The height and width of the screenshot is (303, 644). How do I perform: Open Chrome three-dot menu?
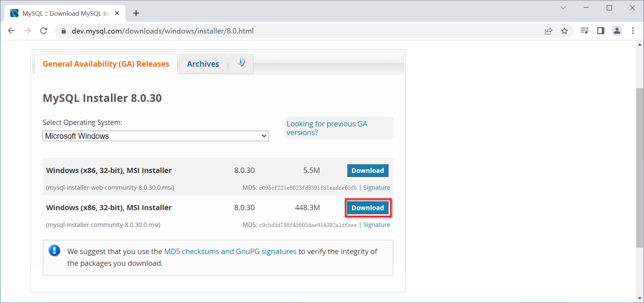[633, 31]
